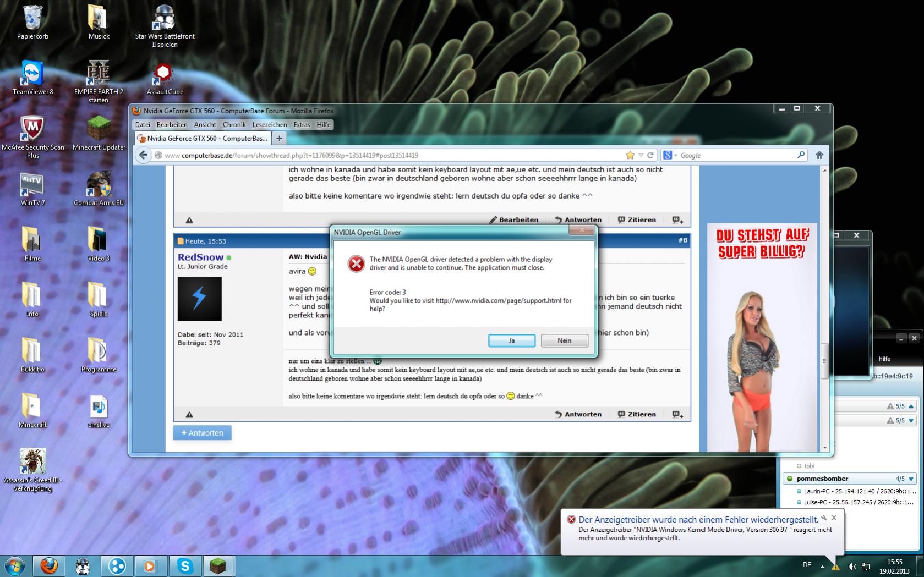
Task: Select AssaultCube desktop shortcut
Action: point(165,78)
